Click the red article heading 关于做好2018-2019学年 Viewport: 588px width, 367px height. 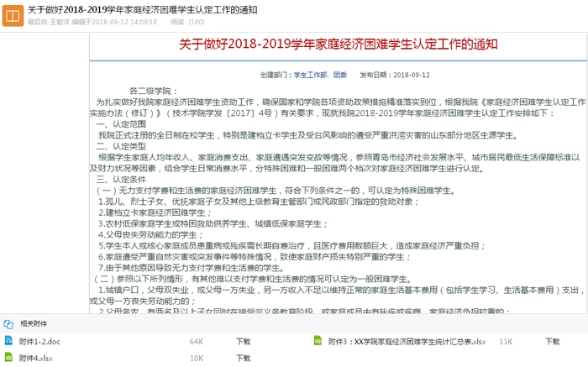coord(339,45)
